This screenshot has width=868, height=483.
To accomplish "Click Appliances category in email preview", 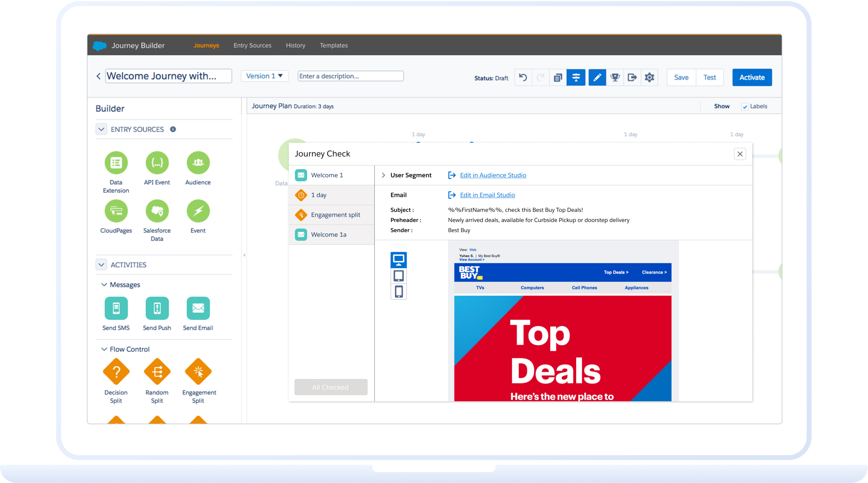I will coord(636,288).
